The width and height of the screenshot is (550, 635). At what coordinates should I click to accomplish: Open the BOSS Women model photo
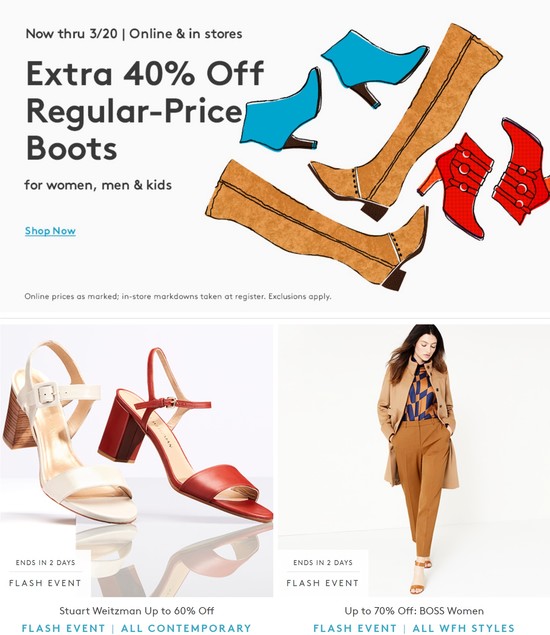tap(418, 460)
